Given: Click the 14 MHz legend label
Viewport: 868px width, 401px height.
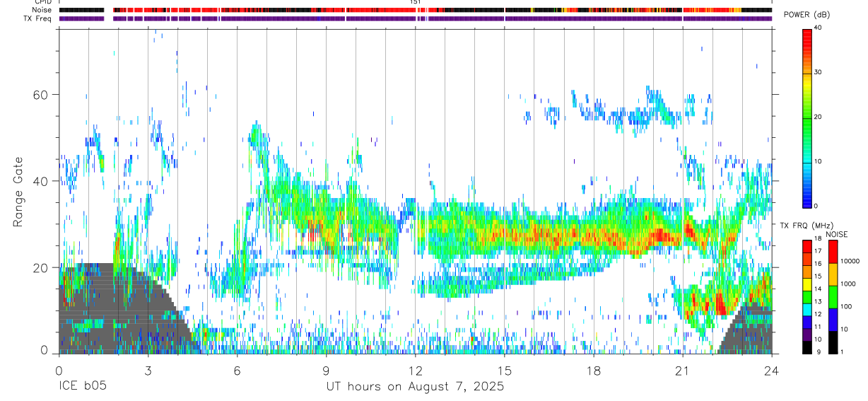Looking at the screenshot, I should click(x=818, y=289).
